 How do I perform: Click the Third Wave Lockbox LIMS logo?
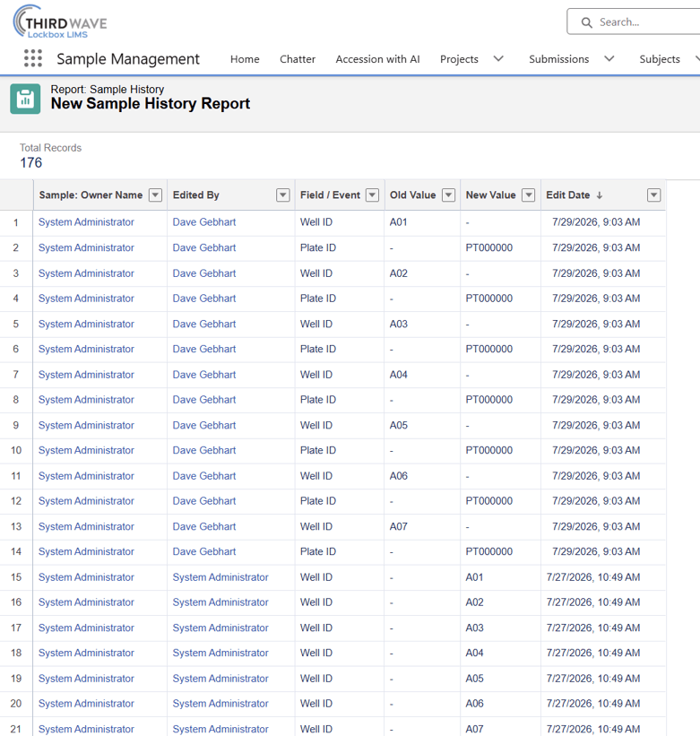60,22
